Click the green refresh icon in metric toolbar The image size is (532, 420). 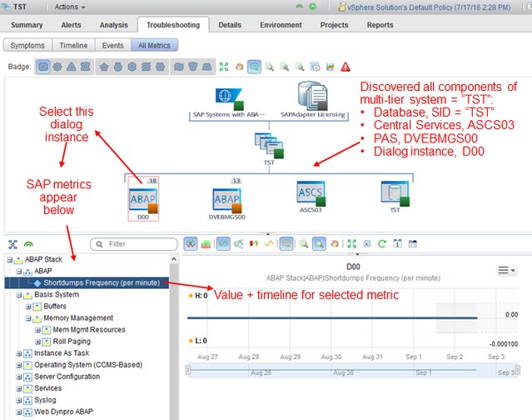382,244
